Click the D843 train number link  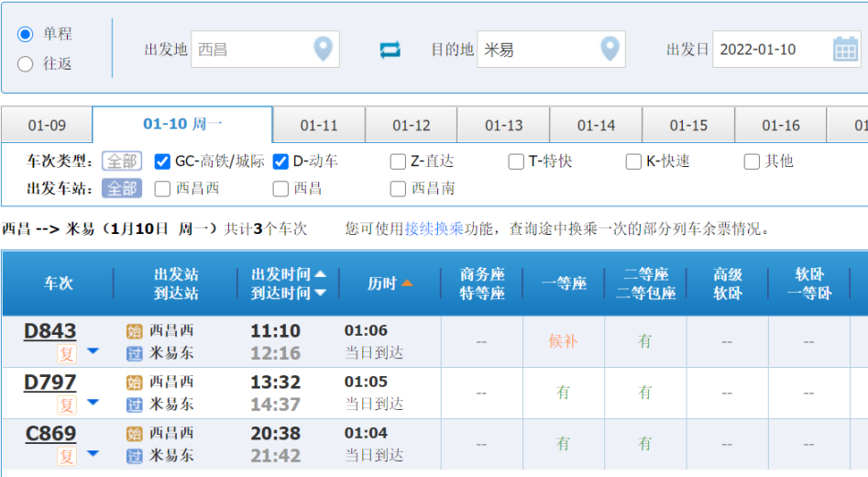click(49, 331)
